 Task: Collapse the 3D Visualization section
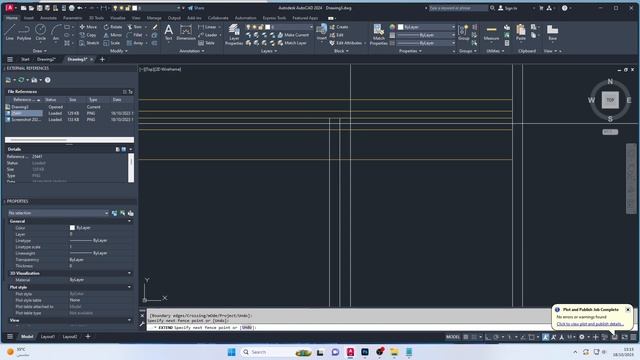pyautogui.click(x=129, y=273)
